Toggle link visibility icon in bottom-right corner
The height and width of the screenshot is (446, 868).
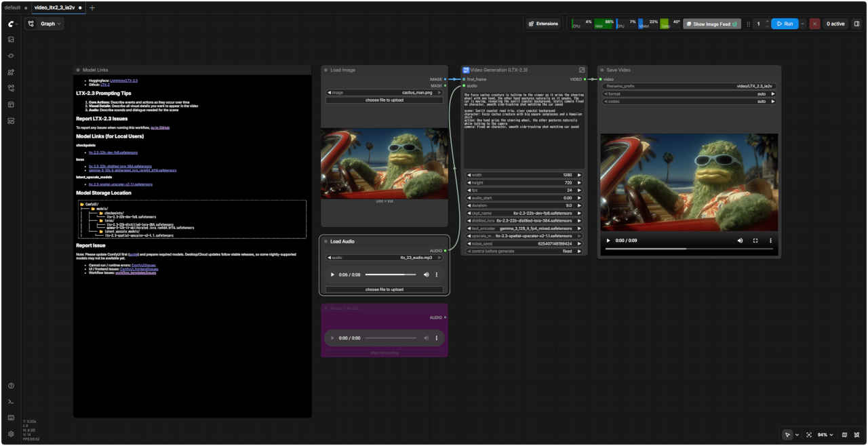pos(857,434)
